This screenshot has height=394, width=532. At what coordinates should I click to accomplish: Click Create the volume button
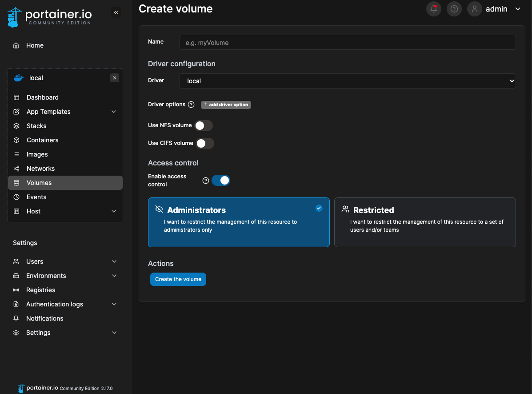(178, 279)
